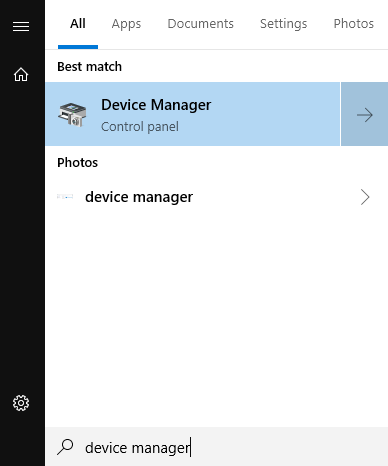Viewport: 388px width, 466px height.
Task: Click the magnifier search icon
Action: tap(65, 447)
